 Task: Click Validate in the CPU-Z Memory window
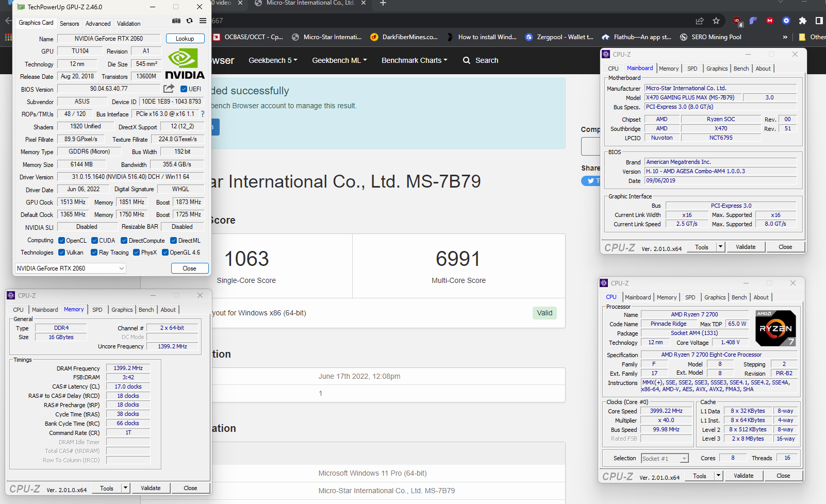[151, 489]
